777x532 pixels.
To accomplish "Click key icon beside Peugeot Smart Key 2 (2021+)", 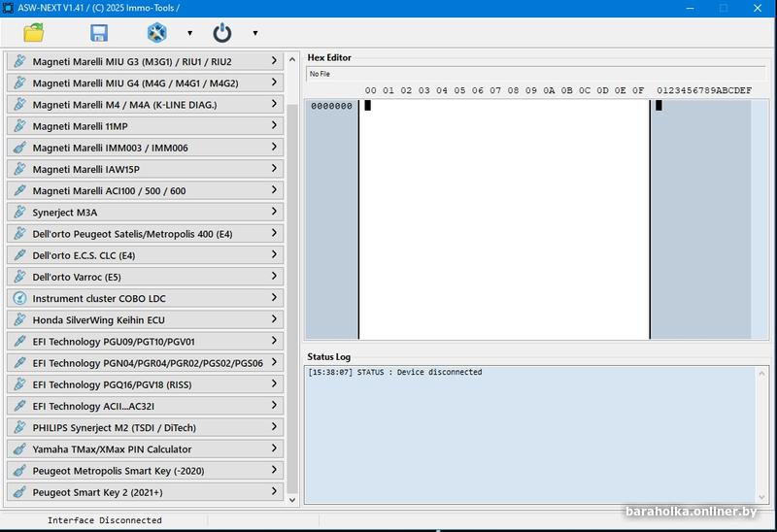I will 19,492.
